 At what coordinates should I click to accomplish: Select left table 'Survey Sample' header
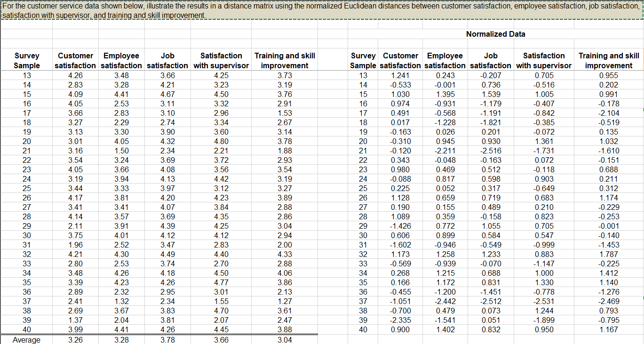coord(27,61)
